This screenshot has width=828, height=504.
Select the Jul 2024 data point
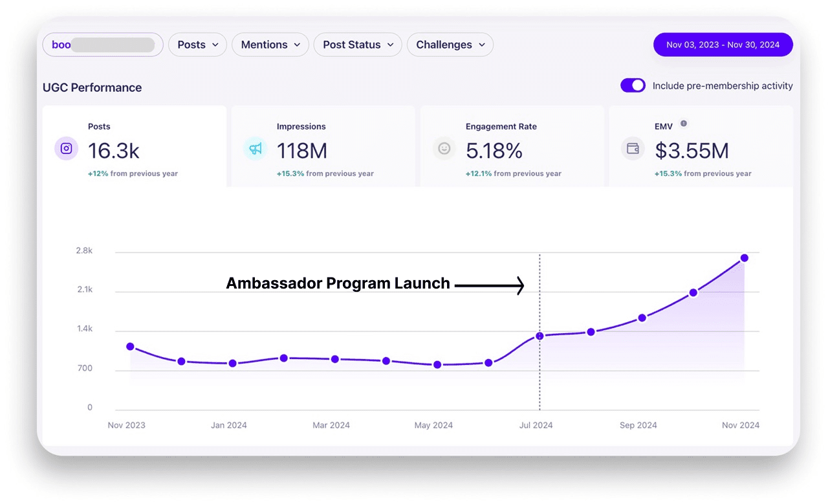[x=539, y=336]
